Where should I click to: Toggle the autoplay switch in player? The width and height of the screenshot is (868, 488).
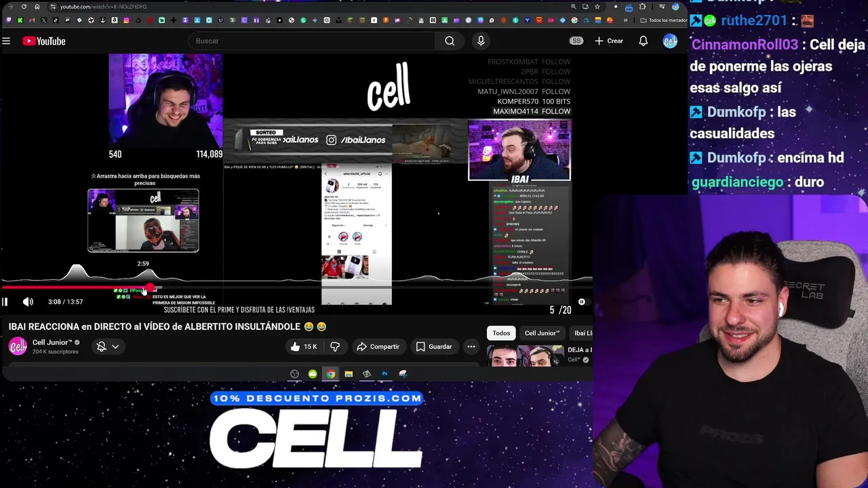[581, 302]
